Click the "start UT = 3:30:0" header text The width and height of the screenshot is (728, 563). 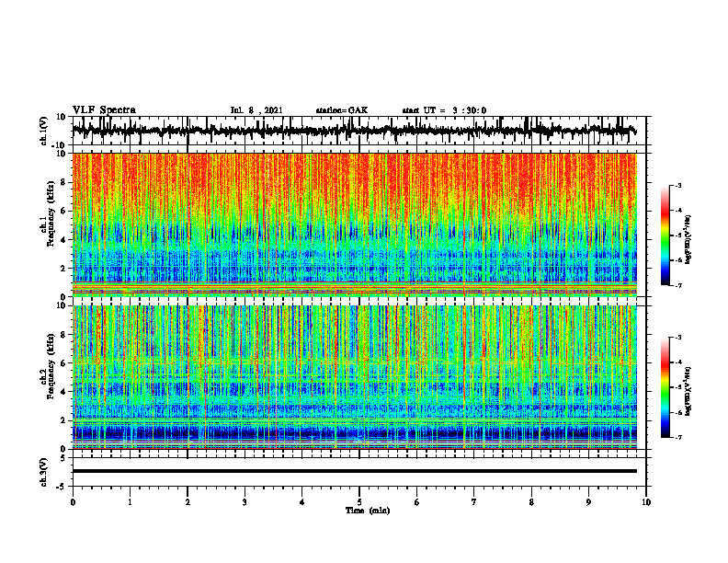pyautogui.click(x=444, y=110)
